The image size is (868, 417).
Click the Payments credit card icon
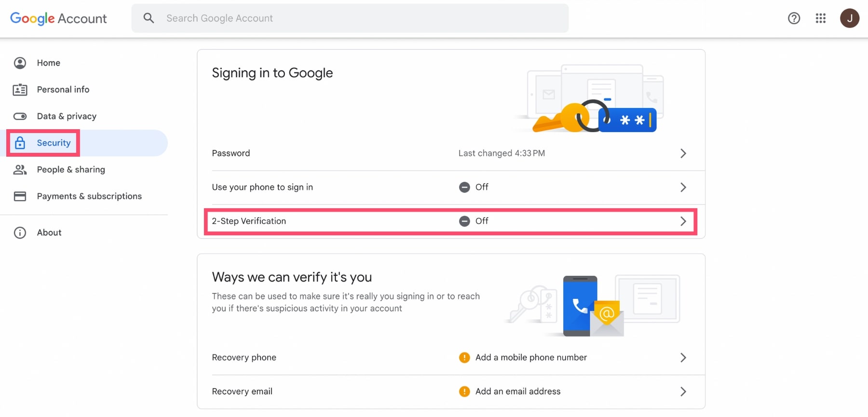(x=20, y=196)
